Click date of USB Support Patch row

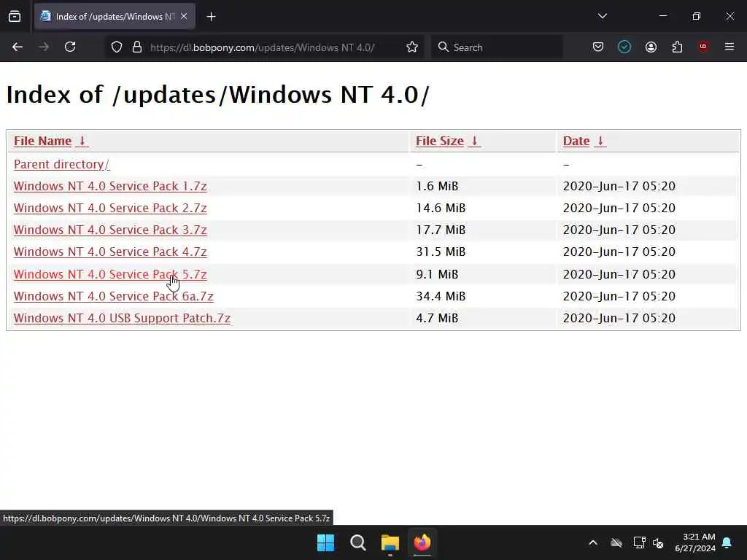coord(619,318)
